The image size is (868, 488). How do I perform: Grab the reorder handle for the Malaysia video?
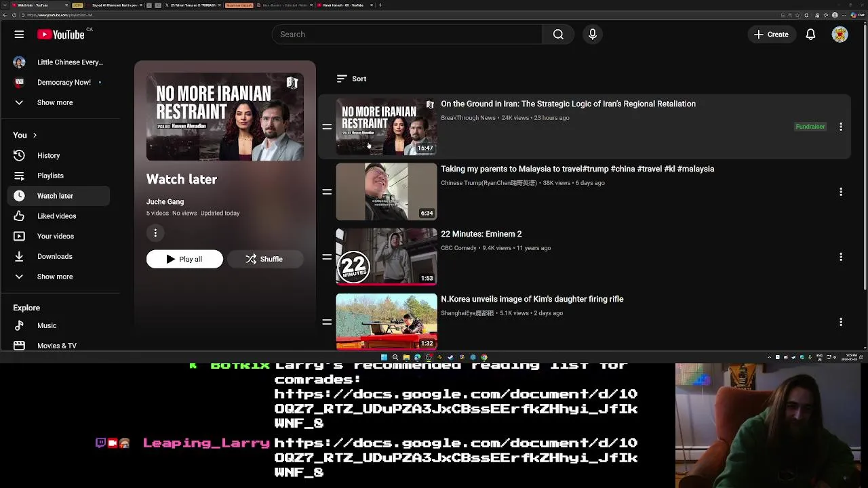tap(327, 192)
